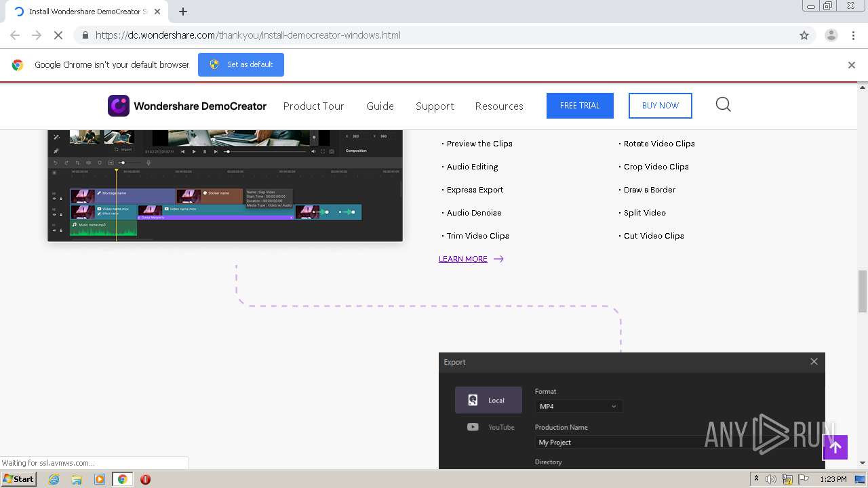Open the Support menu item
Viewport: 868px width, 488px height.
point(435,106)
